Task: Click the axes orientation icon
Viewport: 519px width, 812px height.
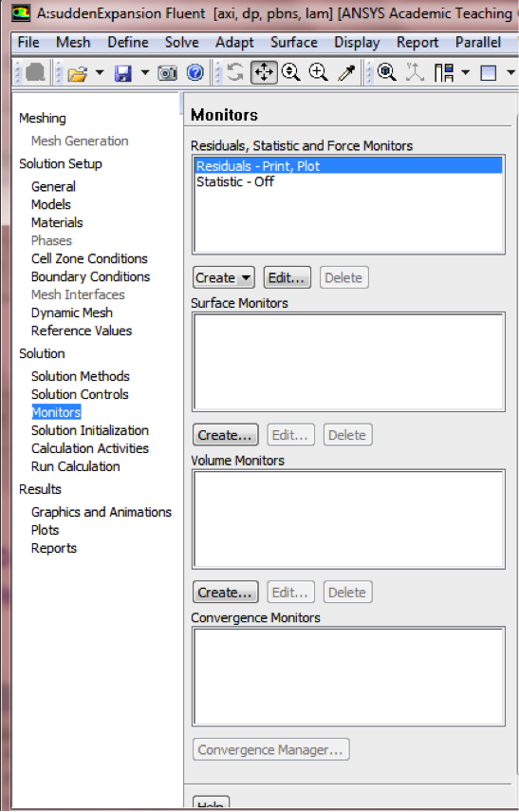Action: [415, 72]
